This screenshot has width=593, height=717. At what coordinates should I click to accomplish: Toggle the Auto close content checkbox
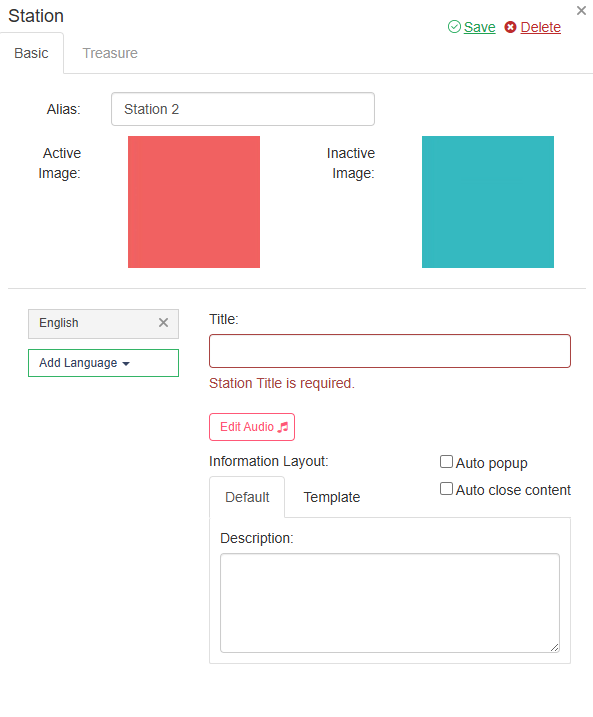[x=446, y=488]
